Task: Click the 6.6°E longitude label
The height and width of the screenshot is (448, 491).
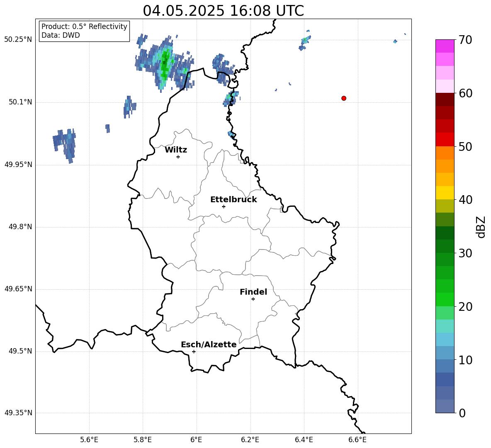Action: tap(357, 440)
